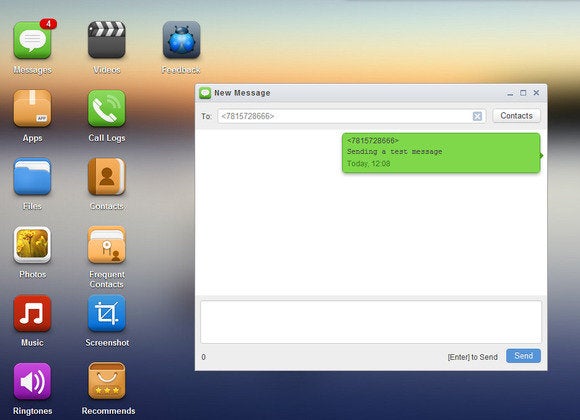580x420 pixels.
Task: Open the Videos clapperboard icon
Action: pos(107,40)
